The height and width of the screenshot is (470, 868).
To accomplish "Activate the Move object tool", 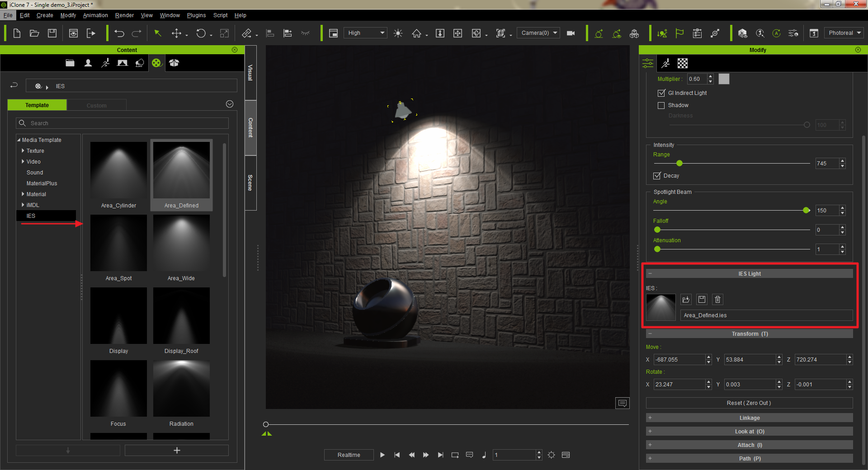I will coord(176,33).
